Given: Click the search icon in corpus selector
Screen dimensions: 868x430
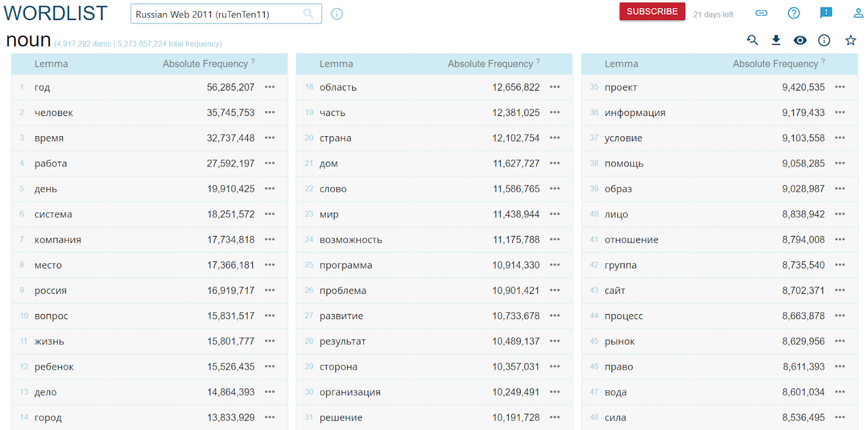Looking at the screenshot, I should coord(308,14).
